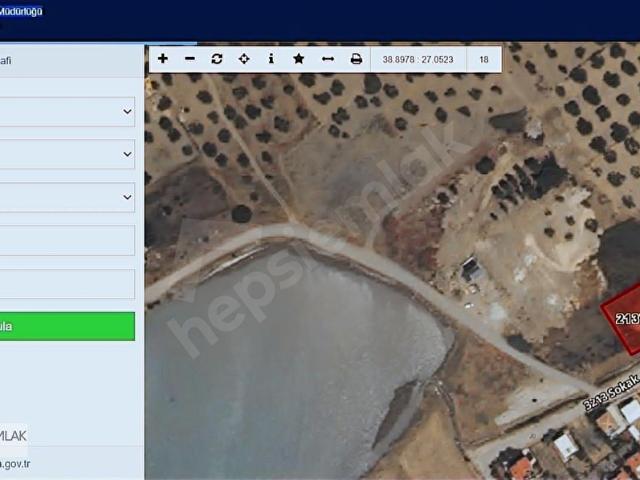640x480 pixels.
Task: Click the star favorites icon
Action: (299, 59)
